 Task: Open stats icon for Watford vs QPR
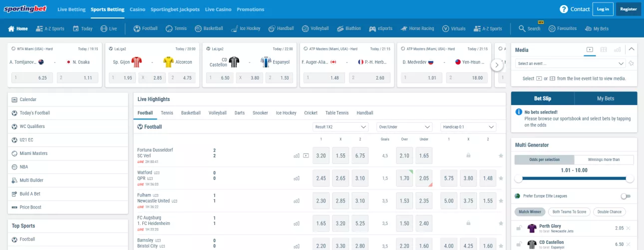coord(297,178)
